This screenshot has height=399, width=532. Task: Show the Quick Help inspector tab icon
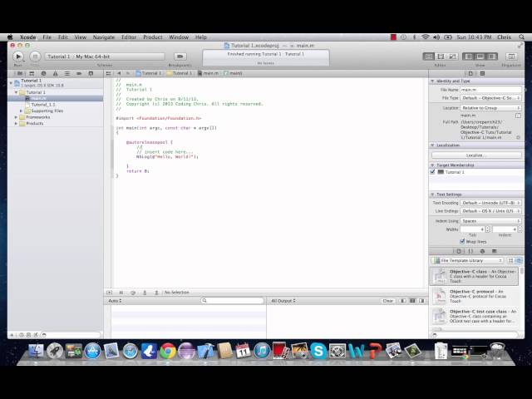coord(482,73)
